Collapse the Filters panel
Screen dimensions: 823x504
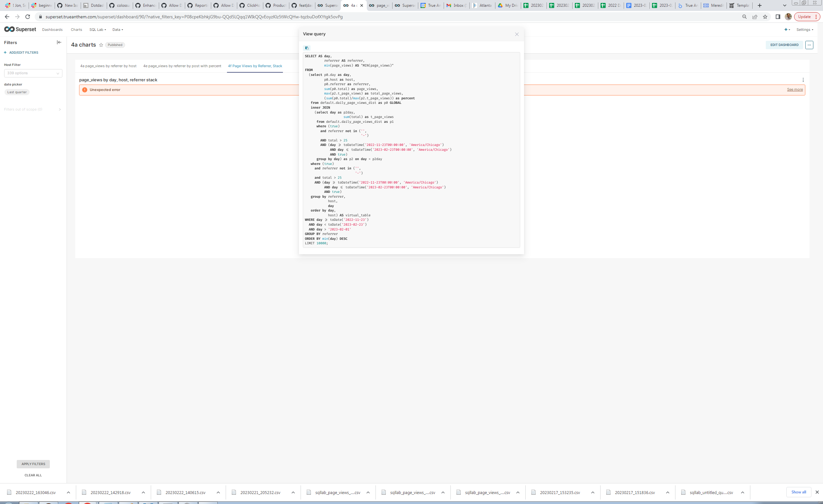(59, 42)
